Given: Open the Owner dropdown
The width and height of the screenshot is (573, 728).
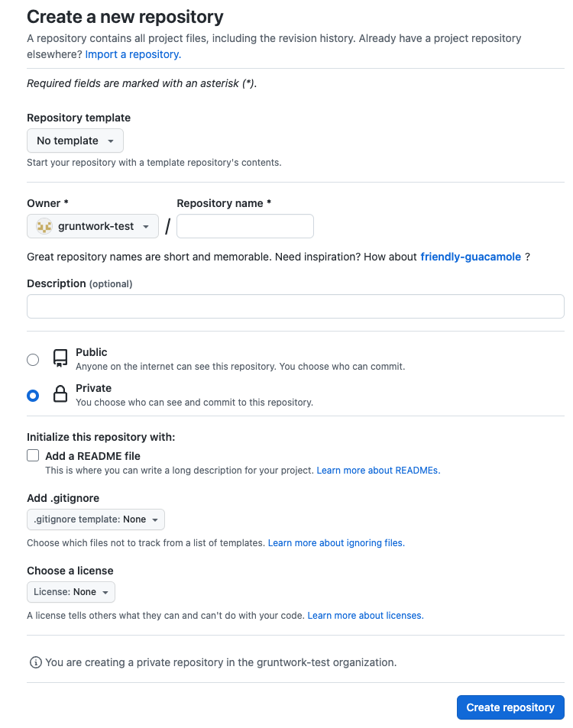Looking at the screenshot, I should click(92, 225).
